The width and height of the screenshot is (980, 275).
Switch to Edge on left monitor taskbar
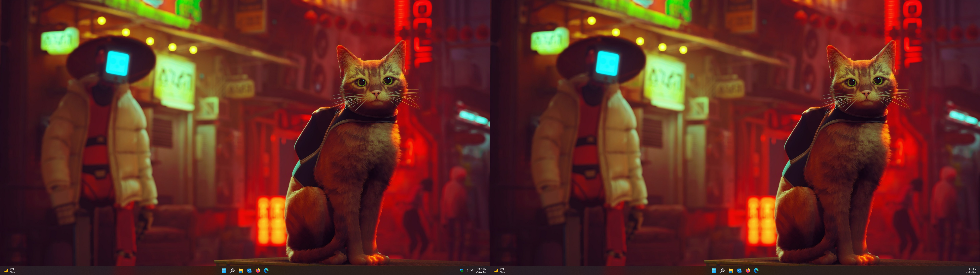click(266, 270)
